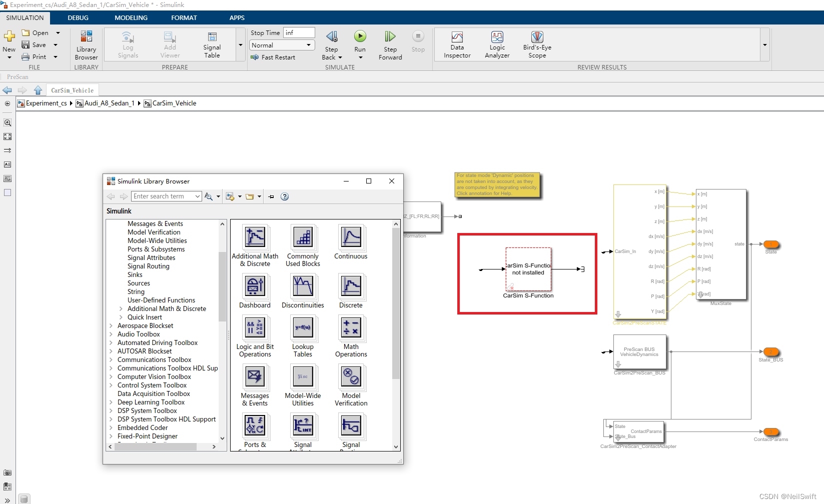Screen dimensions: 824x504
Task: Expand the Review Results gallery arrow
Action: click(x=765, y=45)
